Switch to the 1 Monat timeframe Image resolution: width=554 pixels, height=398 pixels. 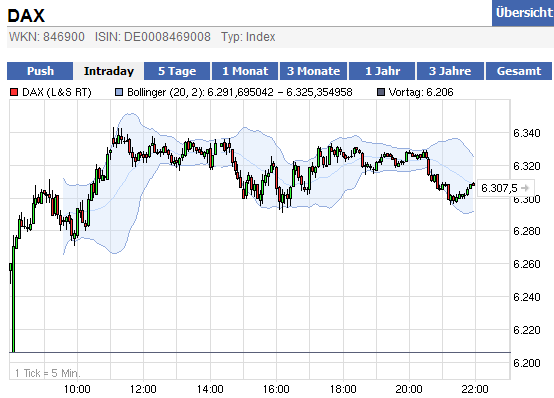[x=245, y=71]
